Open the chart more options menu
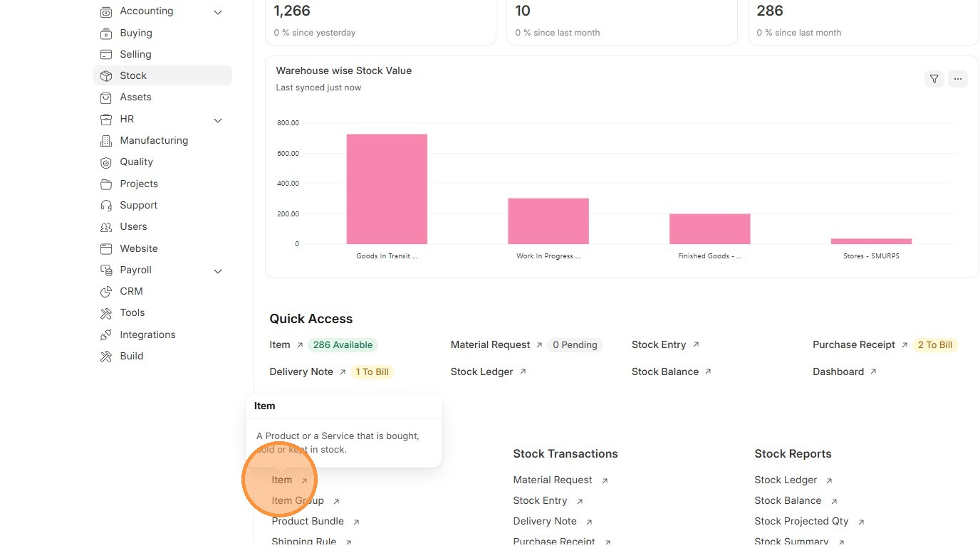This screenshot has width=980, height=548. 958,79
